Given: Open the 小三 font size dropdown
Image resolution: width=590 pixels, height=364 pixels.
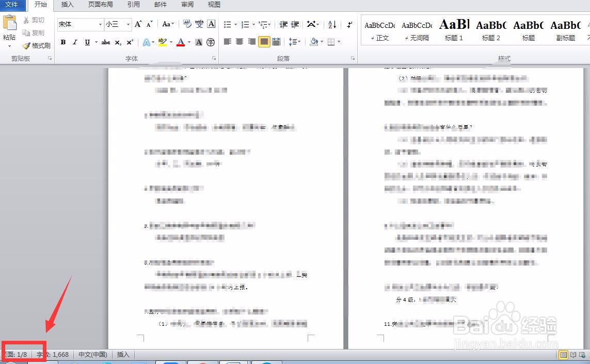Looking at the screenshot, I should click(129, 24).
